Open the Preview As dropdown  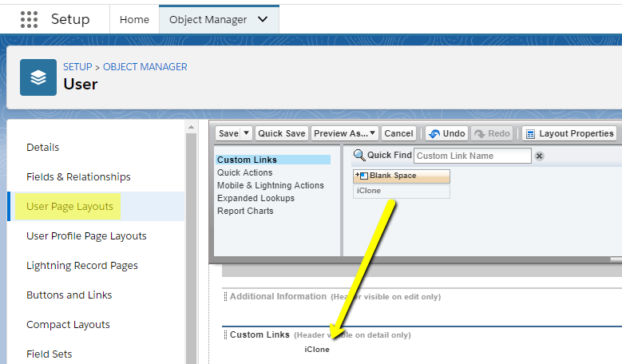(345, 133)
